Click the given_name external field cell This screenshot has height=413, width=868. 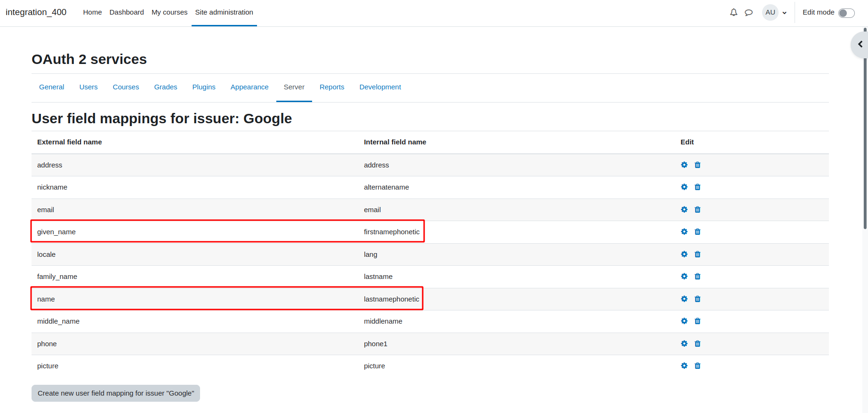coord(56,232)
